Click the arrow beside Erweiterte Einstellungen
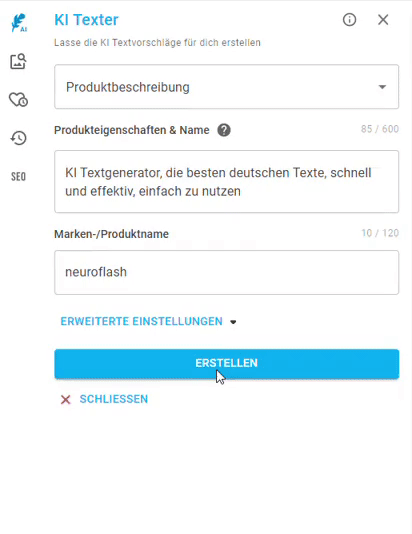Viewport: 412px width, 534px height. click(x=233, y=322)
